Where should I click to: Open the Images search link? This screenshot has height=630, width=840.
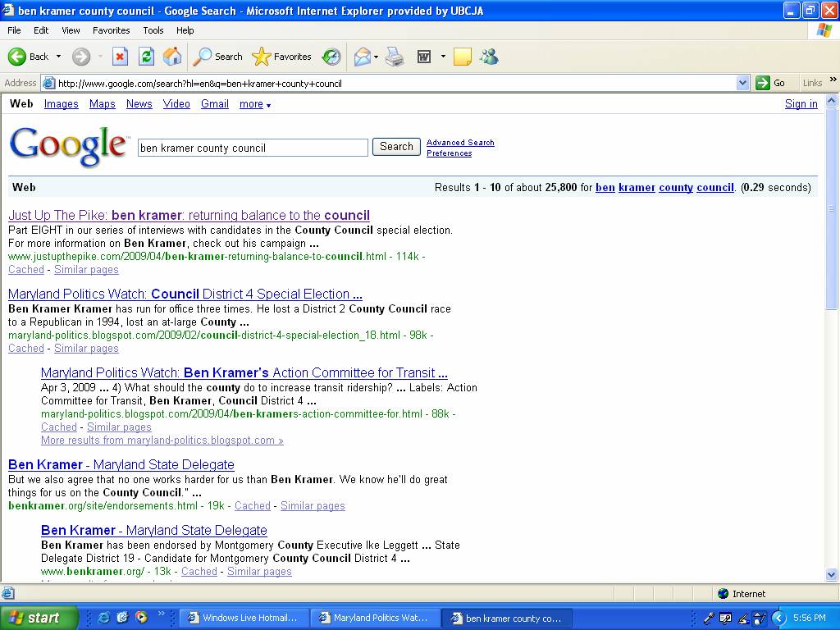point(61,104)
